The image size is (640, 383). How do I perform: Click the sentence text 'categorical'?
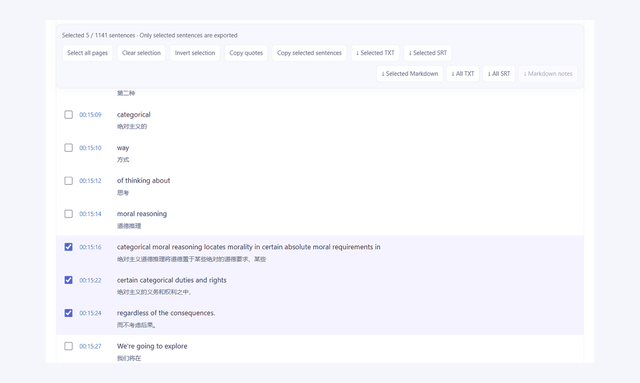(x=133, y=115)
